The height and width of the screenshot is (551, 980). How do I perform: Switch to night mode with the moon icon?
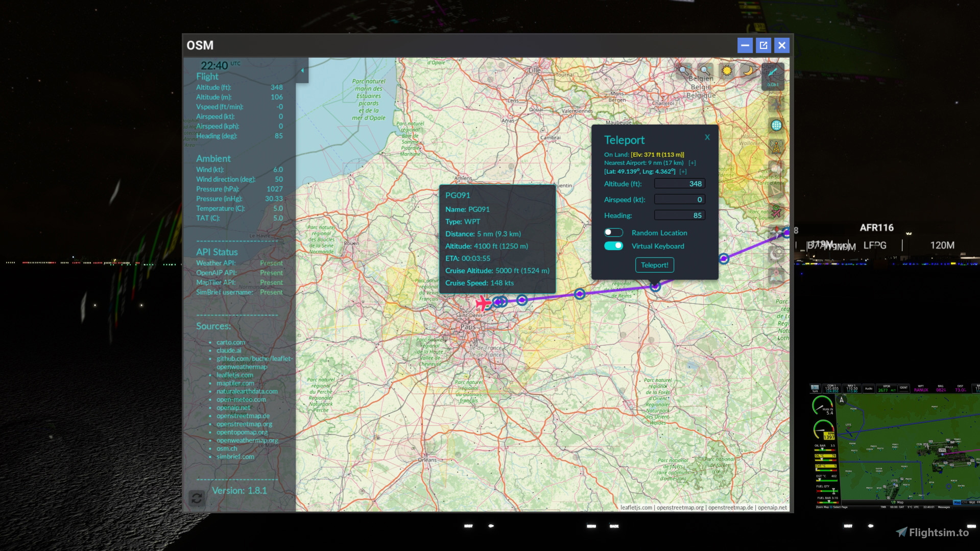(x=748, y=70)
